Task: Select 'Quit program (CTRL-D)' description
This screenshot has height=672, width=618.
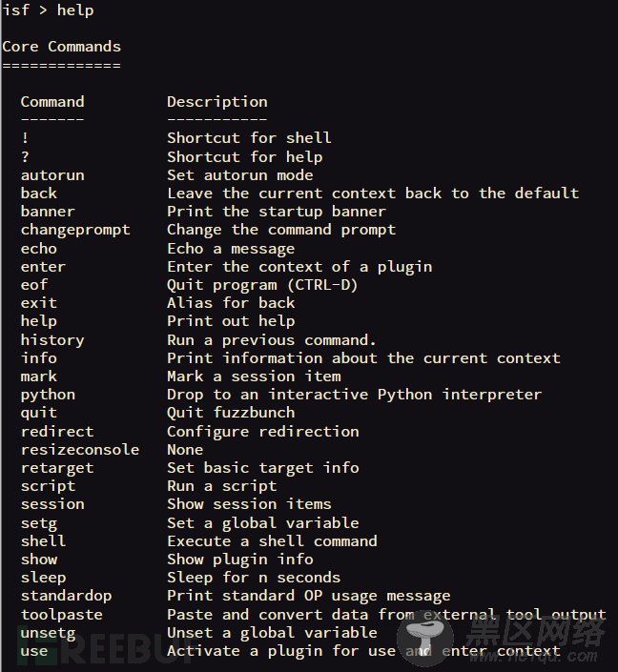Action: pos(262,285)
